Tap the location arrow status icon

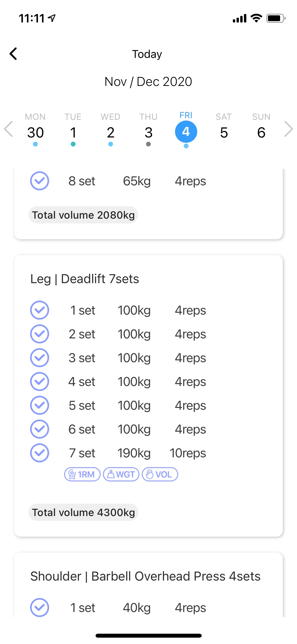(x=52, y=18)
